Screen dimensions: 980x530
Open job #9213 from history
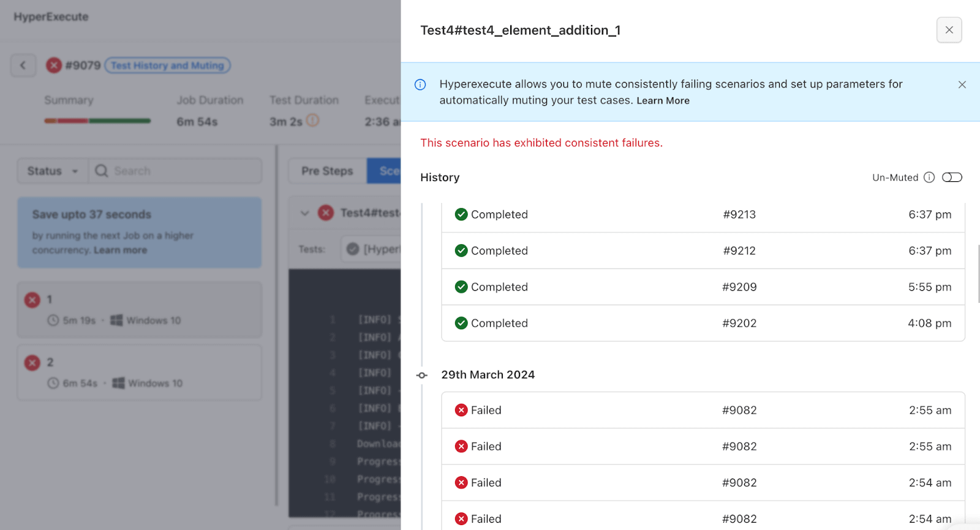tap(739, 214)
